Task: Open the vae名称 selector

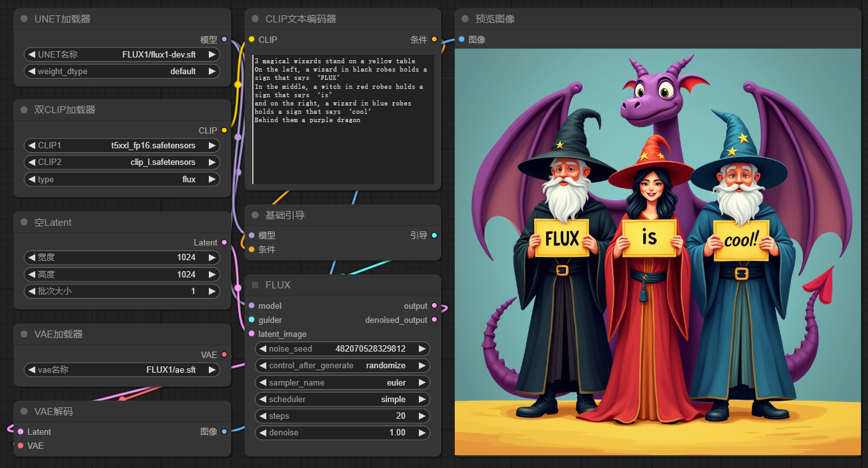Action: [x=122, y=370]
